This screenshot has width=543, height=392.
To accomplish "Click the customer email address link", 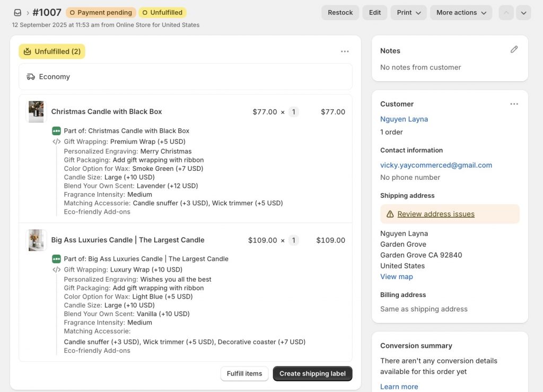I will click(436, 165).
